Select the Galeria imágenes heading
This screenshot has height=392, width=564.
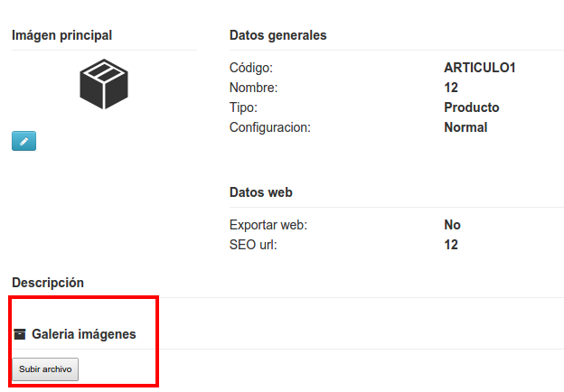(x=84, y=334)
